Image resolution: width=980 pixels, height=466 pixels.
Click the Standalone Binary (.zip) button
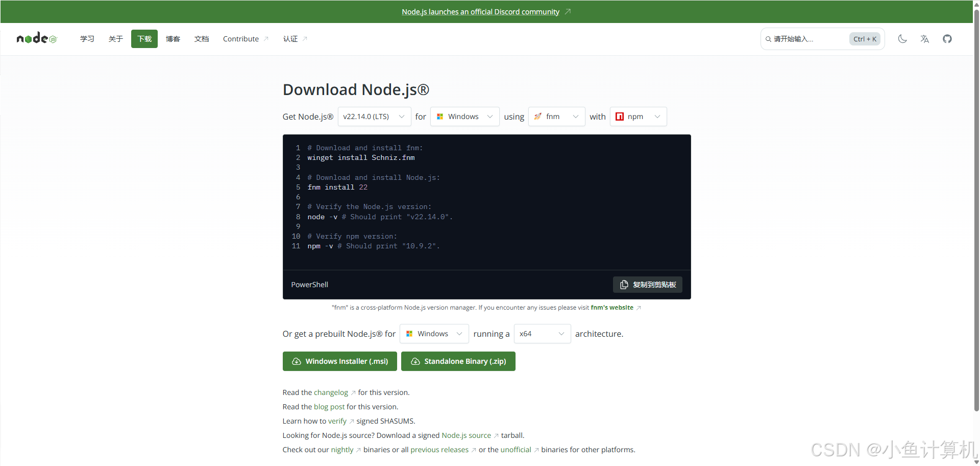click(x=458, y=361)
